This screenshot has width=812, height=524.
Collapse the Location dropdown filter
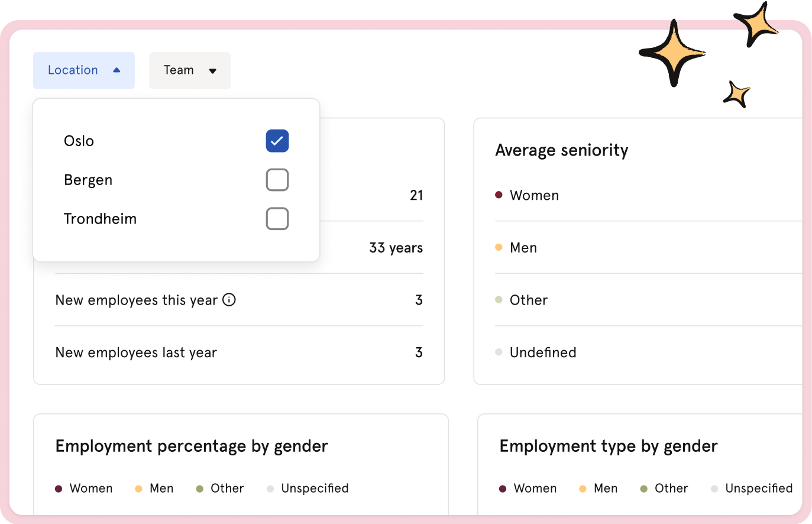(x=83, y=70)
